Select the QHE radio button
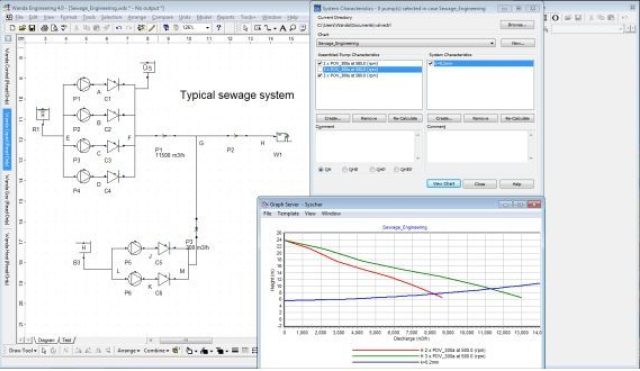This screenshot has width=640, height=371. [x=345, y=169]
